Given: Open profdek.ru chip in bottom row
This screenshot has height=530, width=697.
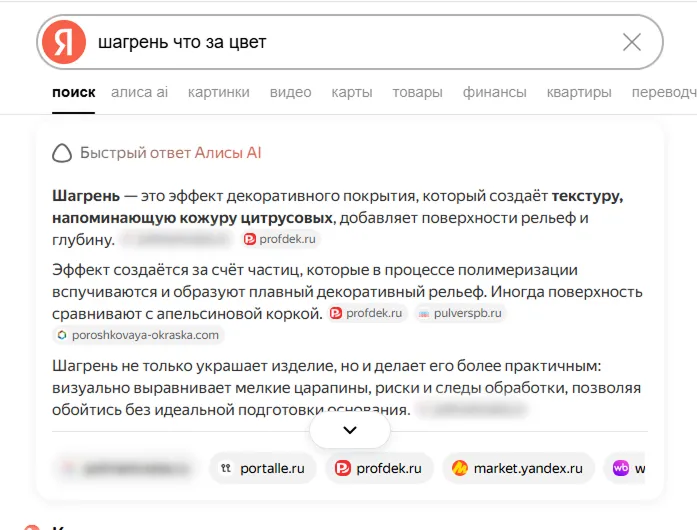Looking at the screenshot, I should pyautogui.click(x=379, y=468).
